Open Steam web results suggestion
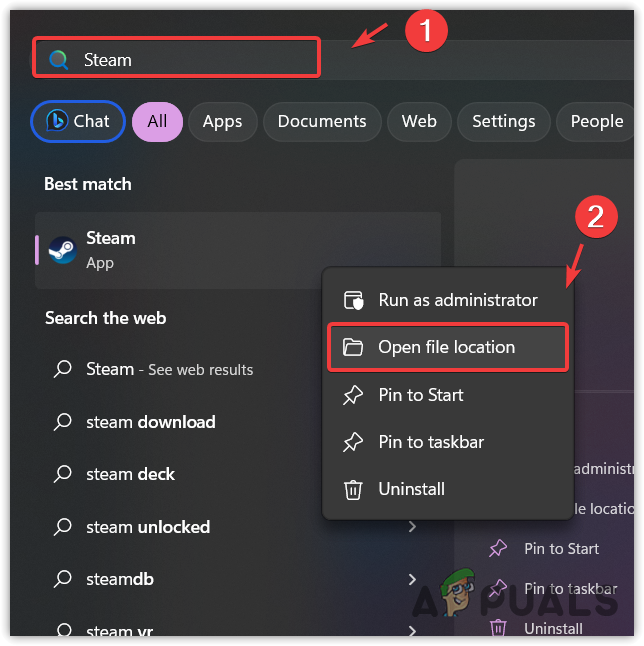This screenshot has height=646, width=644. (x=169, y=369)
